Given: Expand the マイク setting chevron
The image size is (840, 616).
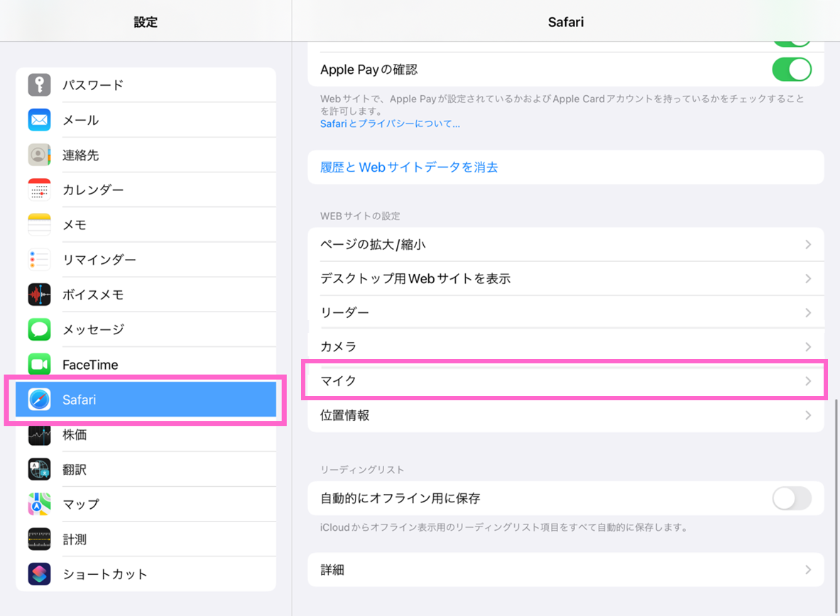Looking at the screenshot, I should [x=808, y=381].
